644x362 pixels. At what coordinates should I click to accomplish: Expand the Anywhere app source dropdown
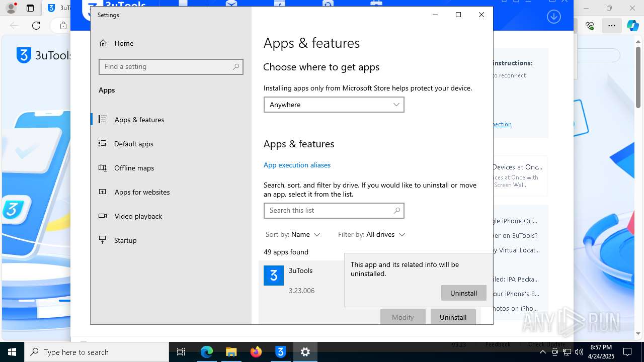(334, 105)
